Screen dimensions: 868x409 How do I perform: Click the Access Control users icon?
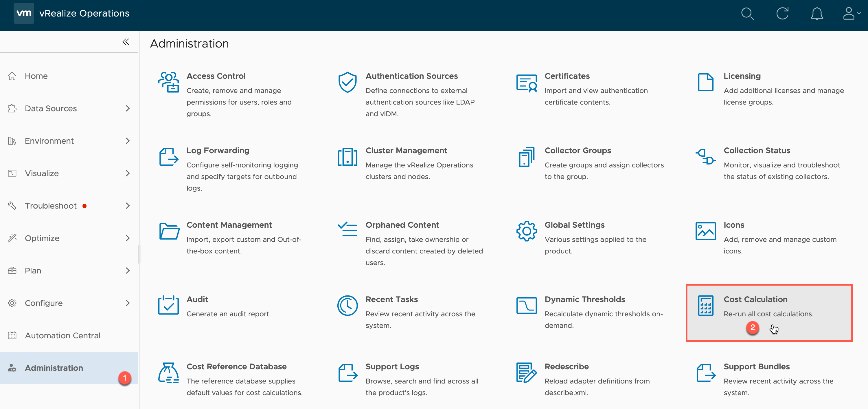[x=168, y=82]
